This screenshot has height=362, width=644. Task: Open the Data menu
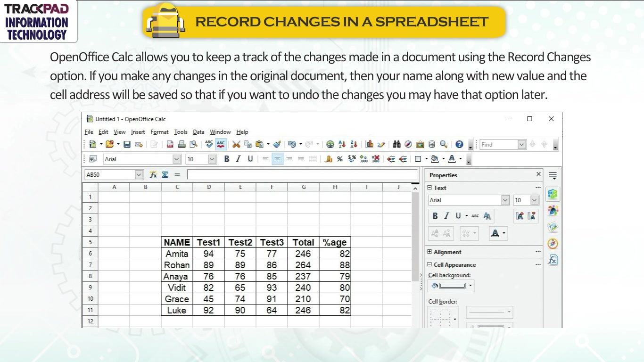point(198,132)
